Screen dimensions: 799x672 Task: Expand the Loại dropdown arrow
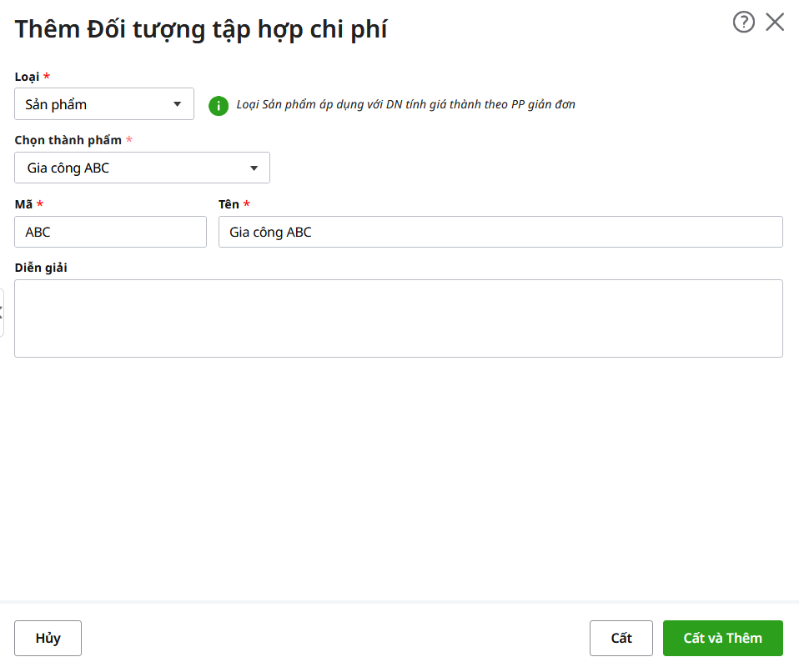tap(177, 104)
